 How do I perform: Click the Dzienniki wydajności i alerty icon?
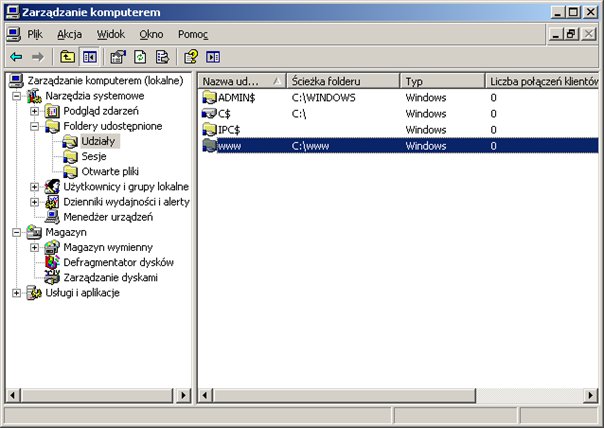52,202
